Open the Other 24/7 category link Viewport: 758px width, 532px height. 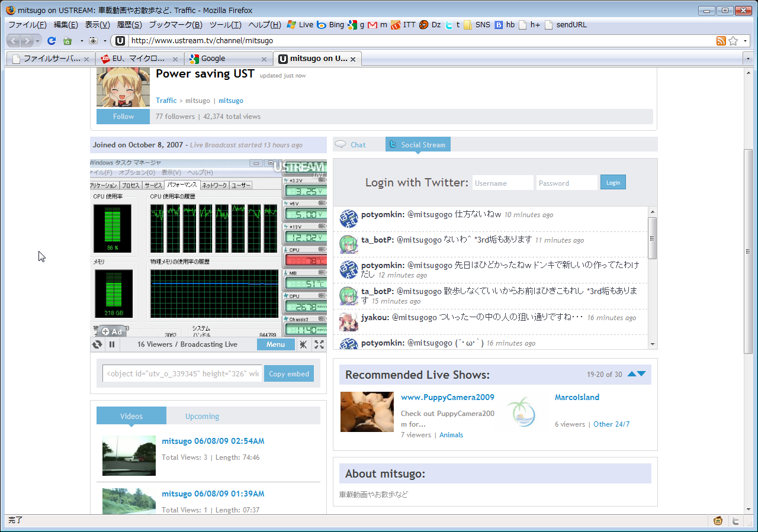pos(612,424)
